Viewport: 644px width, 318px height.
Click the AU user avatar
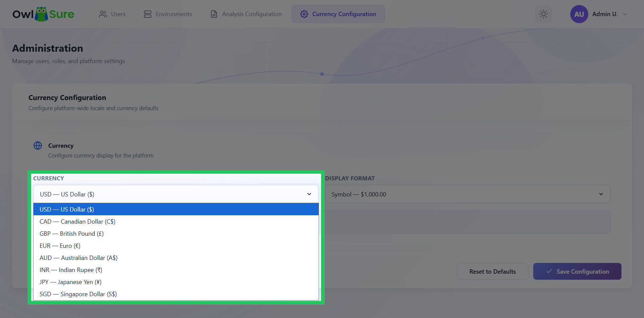[579, 14]
